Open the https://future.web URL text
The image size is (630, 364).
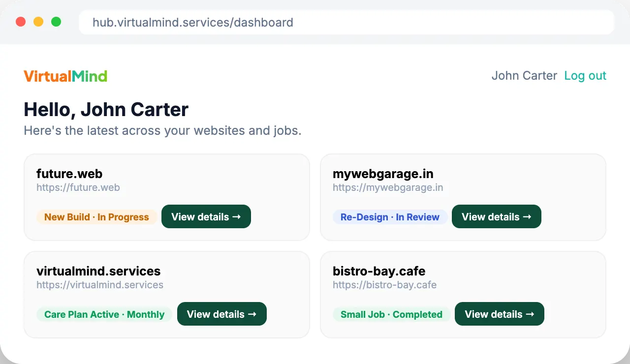(x=78, y=187)
